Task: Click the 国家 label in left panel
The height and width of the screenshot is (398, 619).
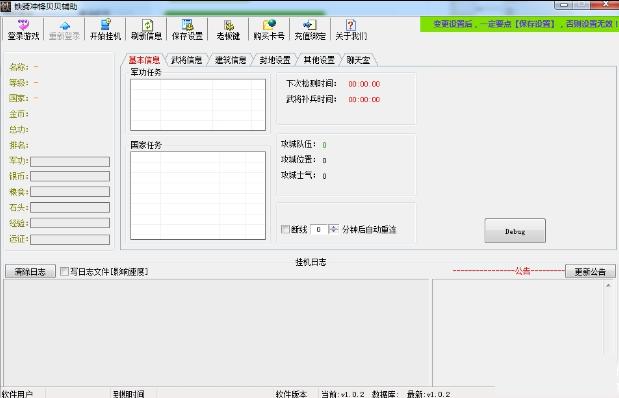Action: [19, 98]
